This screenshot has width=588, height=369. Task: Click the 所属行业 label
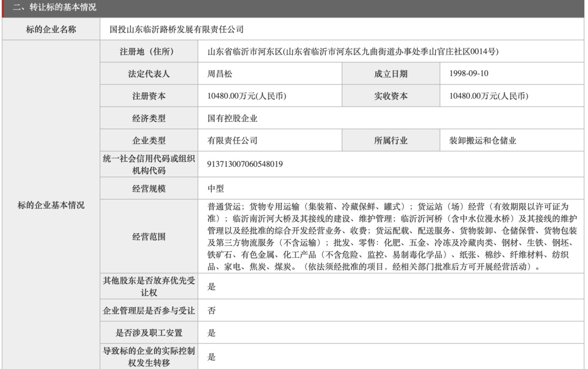click(x=391, y=141)
